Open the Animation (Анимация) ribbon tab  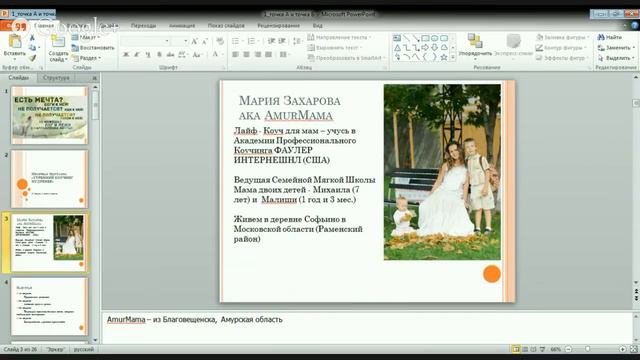click(182, 25)
